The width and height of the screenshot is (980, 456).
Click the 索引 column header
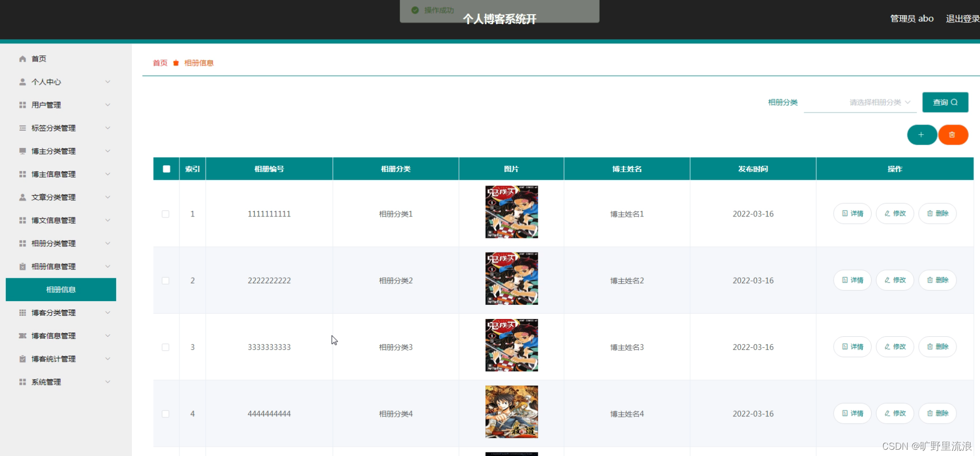coord(193,169)
